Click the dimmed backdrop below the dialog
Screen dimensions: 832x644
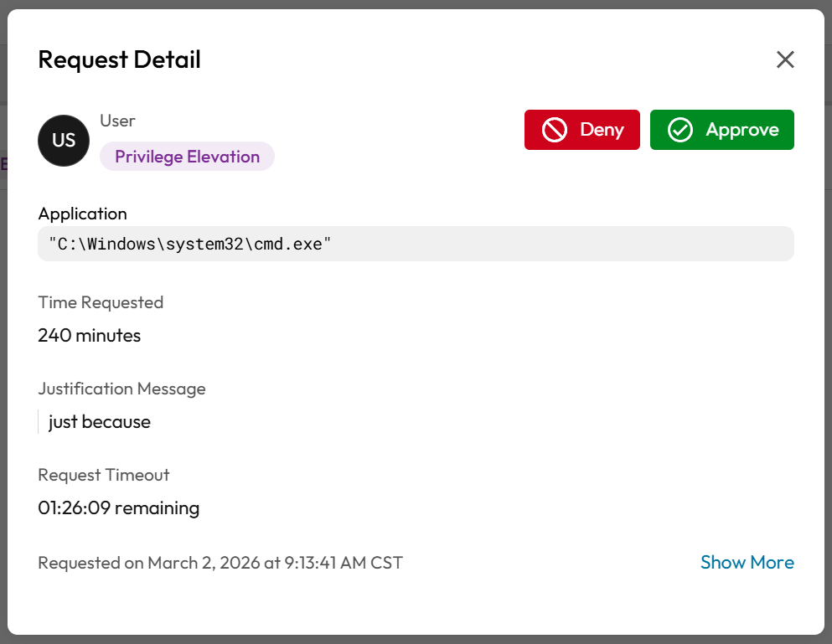tap(416, 639)
